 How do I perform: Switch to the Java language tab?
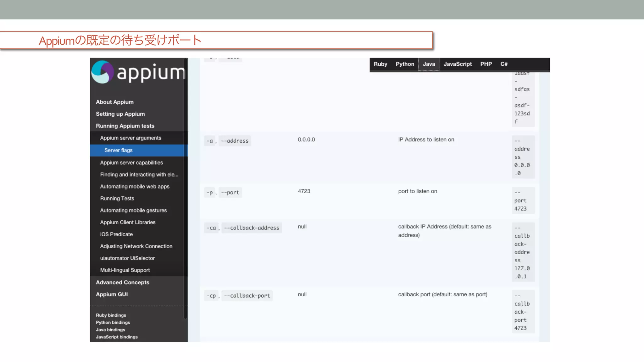pyautogui.click(x=429, y=64)
